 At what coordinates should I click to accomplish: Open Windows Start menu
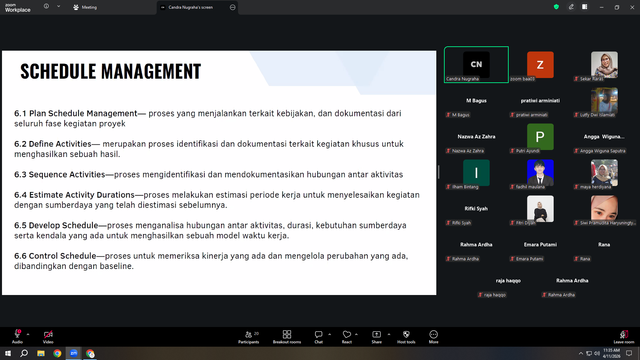pos(8,353)
